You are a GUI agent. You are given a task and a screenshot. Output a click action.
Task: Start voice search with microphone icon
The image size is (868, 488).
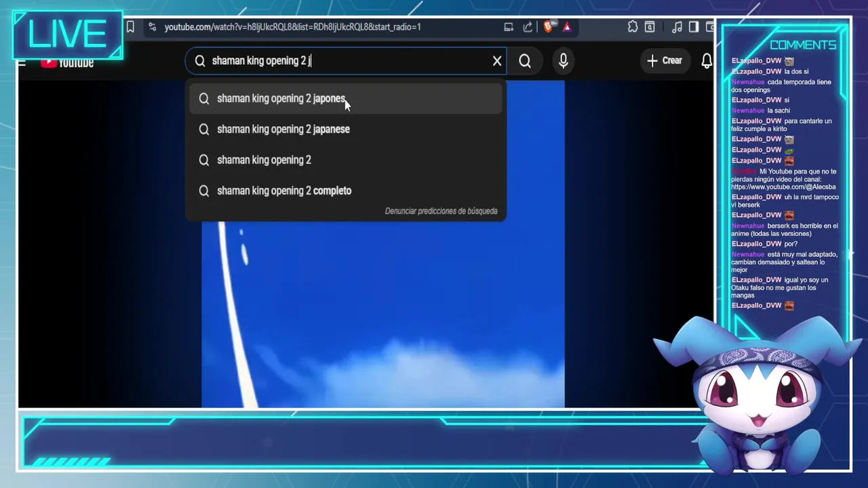coord(564,61)
